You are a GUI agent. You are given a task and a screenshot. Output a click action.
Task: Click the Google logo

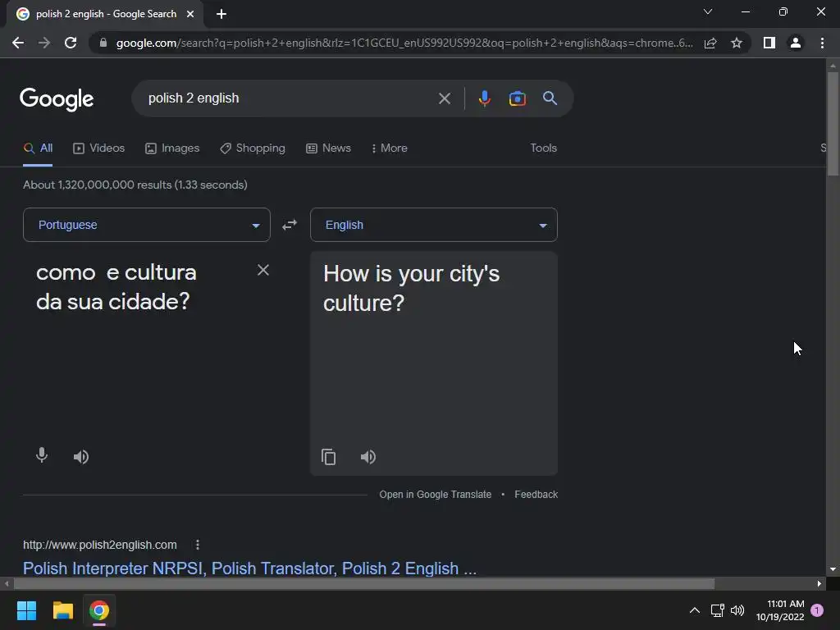57,98
